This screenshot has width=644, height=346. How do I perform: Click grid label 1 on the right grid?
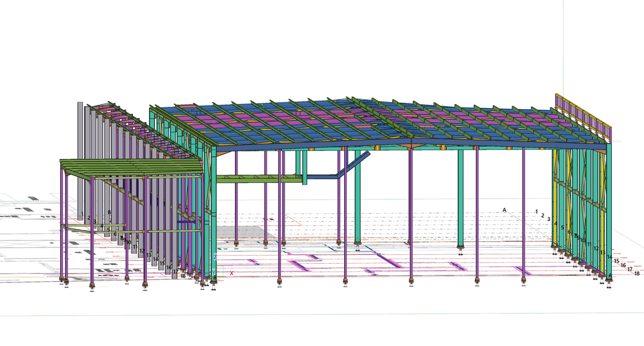pyautogui.click(x=536, y=212)
